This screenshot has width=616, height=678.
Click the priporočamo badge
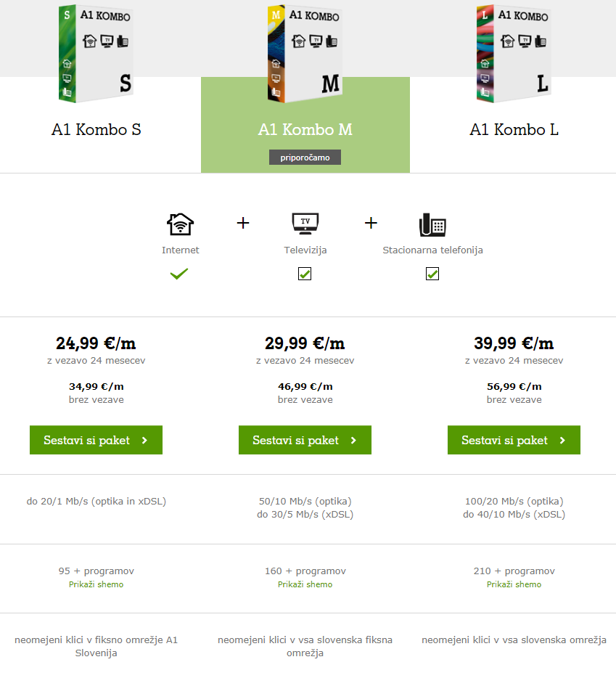(305, 158)
